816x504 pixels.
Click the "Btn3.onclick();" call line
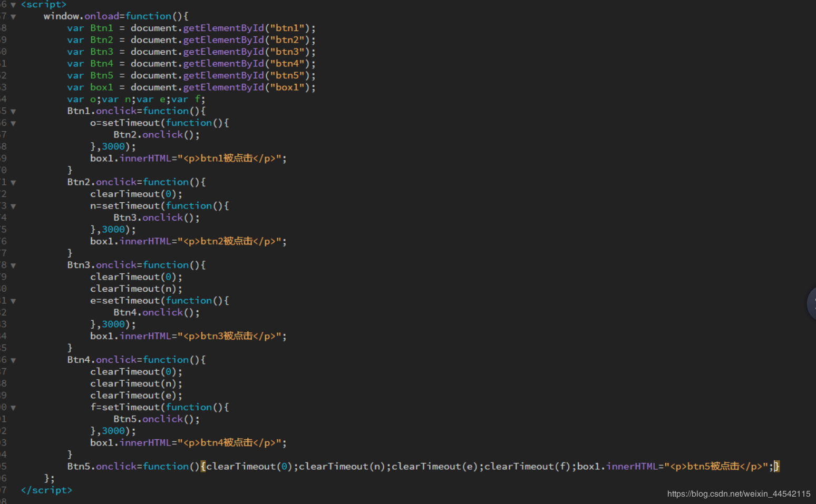point(157,218)
